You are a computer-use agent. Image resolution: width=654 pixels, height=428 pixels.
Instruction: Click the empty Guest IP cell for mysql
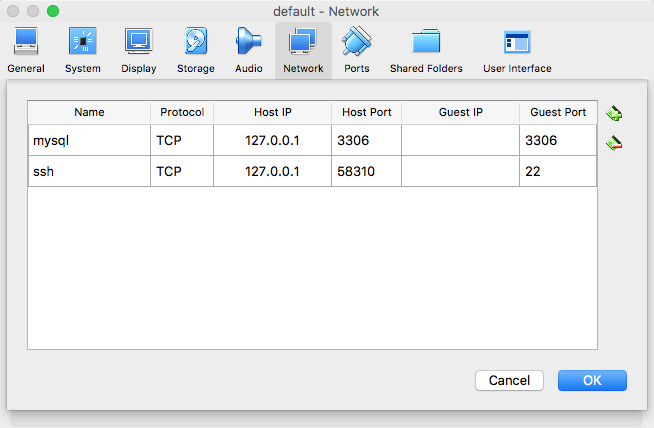point(460,141)
